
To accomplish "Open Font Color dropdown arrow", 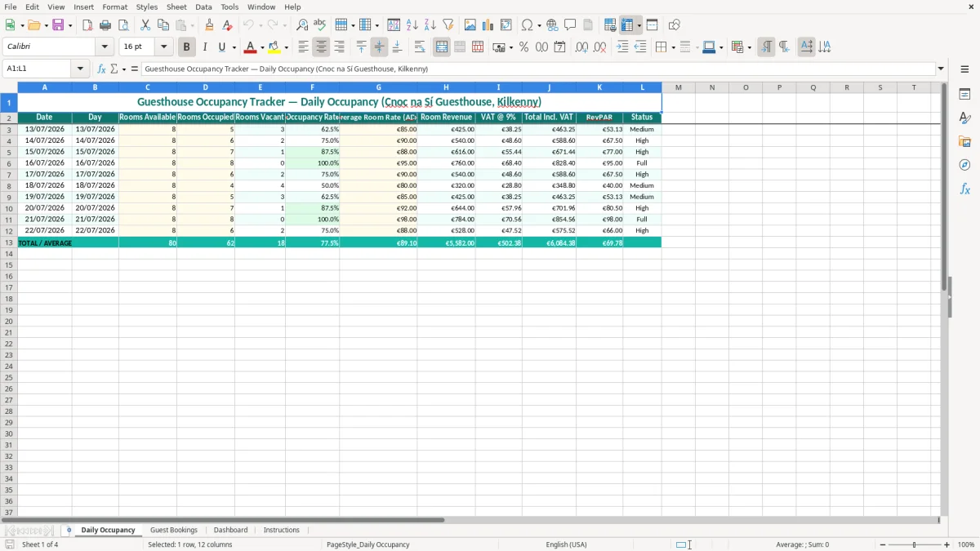I will [x=262, y=47].
